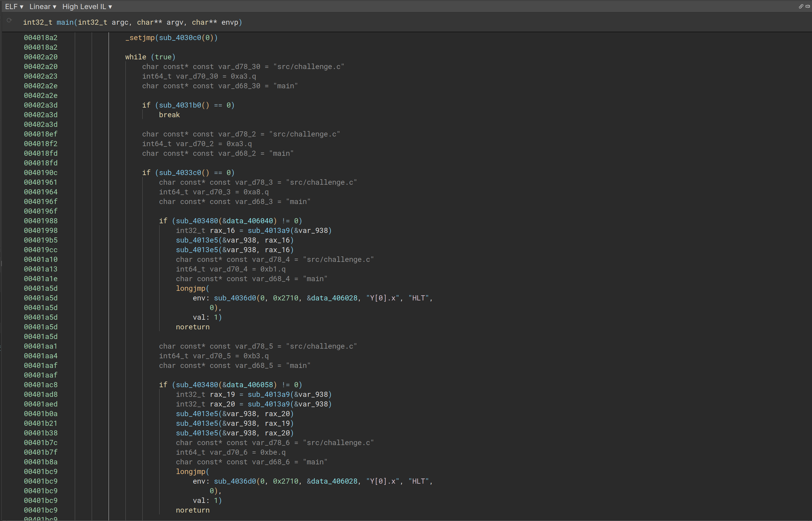The height and width of the screenshot is (521, 812).
Task: Open the Linear layout dropdown
Action: click(43, 7)
